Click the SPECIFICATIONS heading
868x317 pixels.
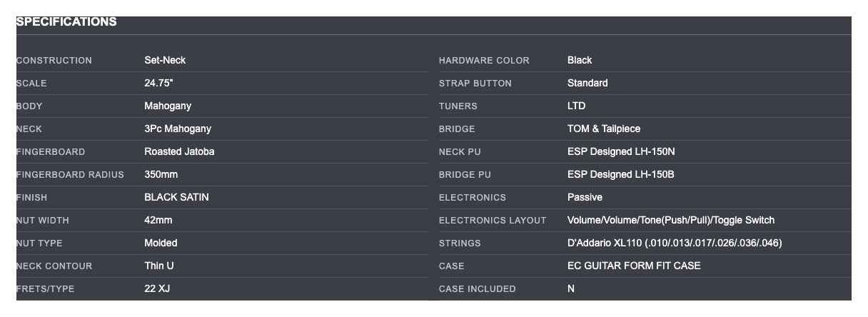pyautogui.click(x=66, y=22)
